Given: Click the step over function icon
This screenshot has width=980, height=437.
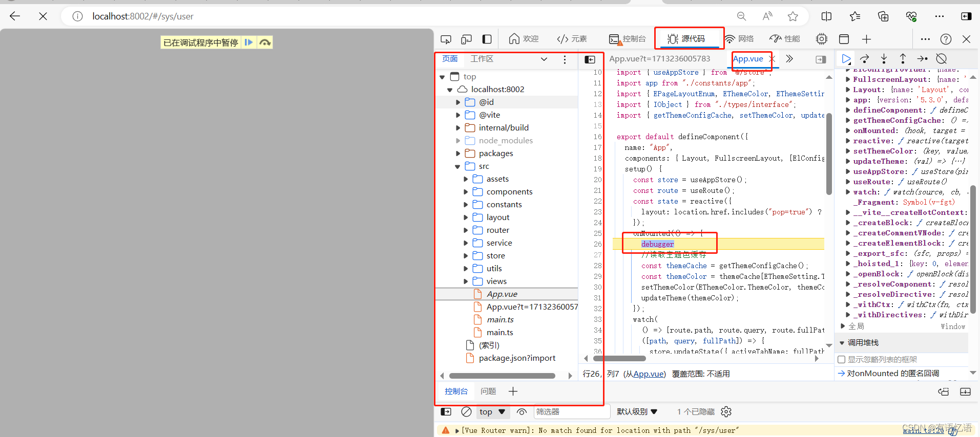Looking at the screenshot, I should click(865, 59).
